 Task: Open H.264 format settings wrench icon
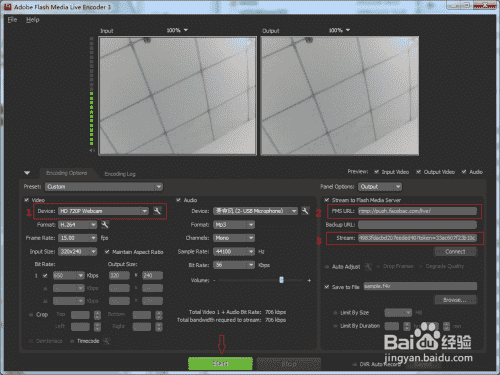click(x=105, y=224)
